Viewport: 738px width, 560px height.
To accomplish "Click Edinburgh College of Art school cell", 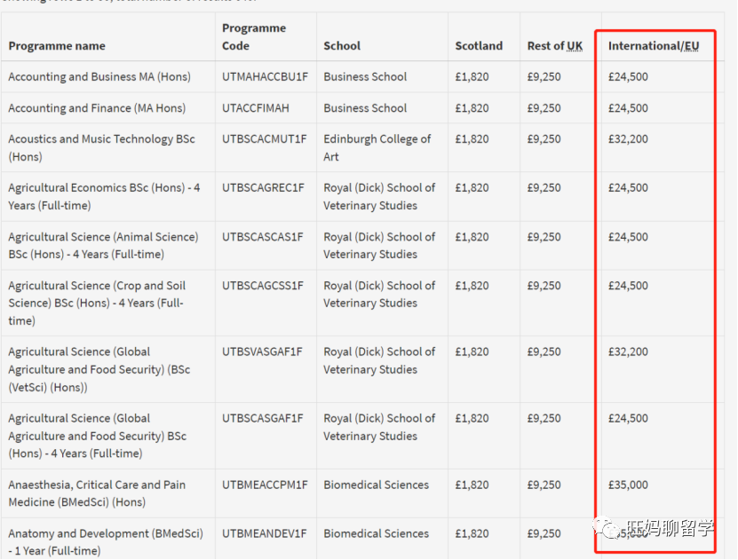I will (x=377, y=147).
